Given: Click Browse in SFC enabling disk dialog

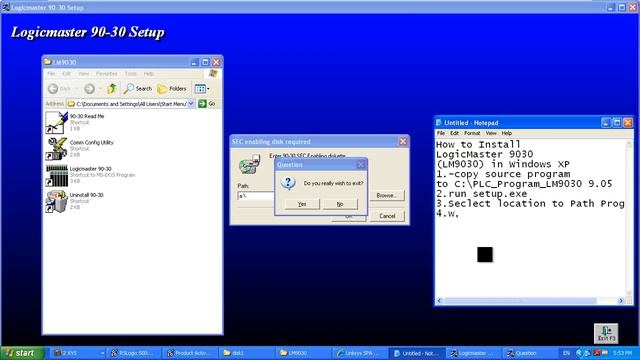Looking at the screenshot, I should click(x=387, y=196).
